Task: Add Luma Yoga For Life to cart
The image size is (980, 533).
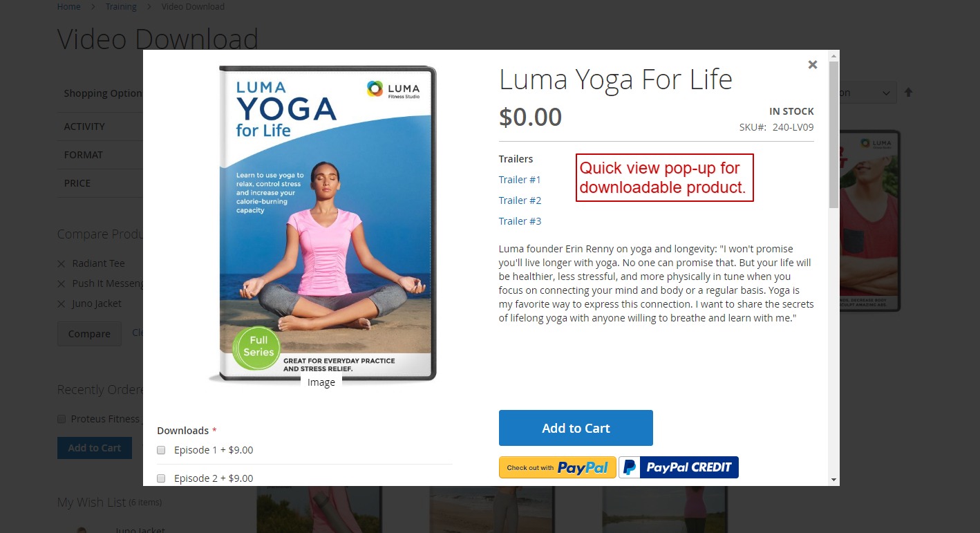Action: (576, 428)
